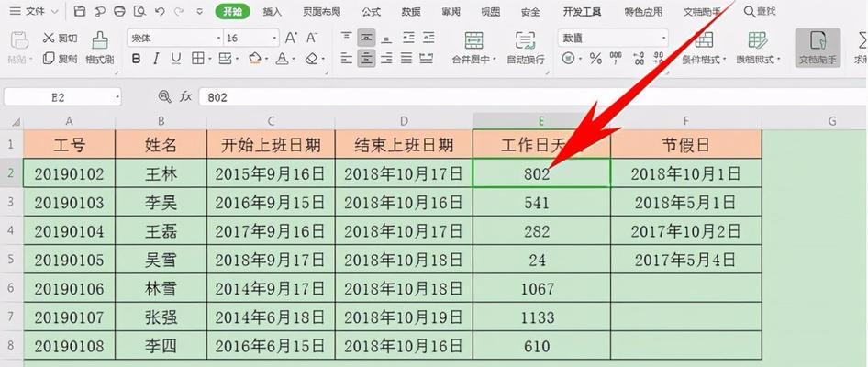Expand the borders dropdown arrow
The image size is (868, 367).
pyautogui.click(x=209, y=59)
